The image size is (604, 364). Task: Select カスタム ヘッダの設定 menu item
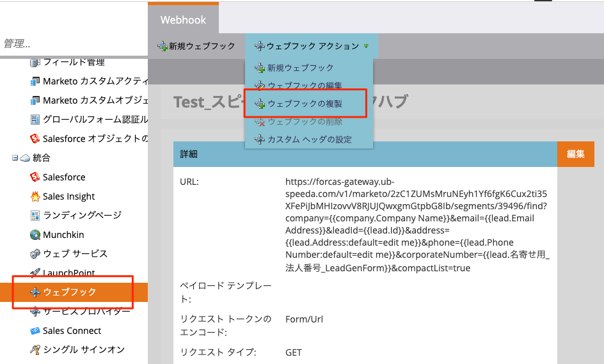309,139
